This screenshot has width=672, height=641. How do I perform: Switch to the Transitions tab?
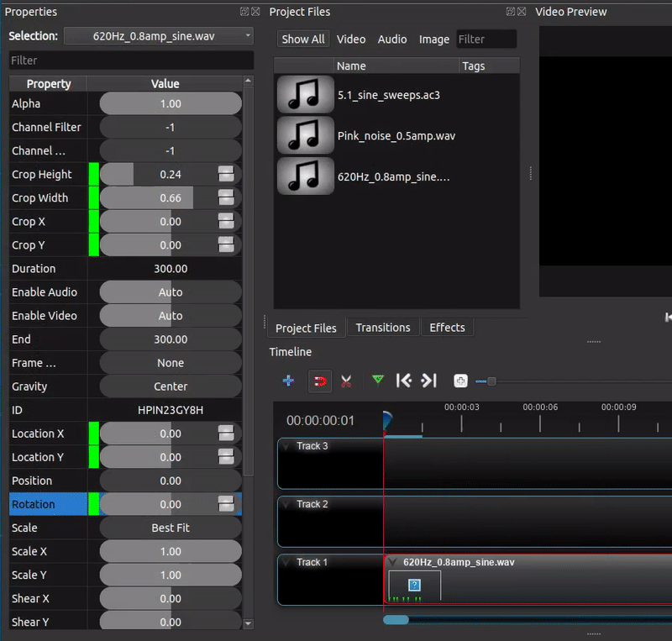coord(383,328)
